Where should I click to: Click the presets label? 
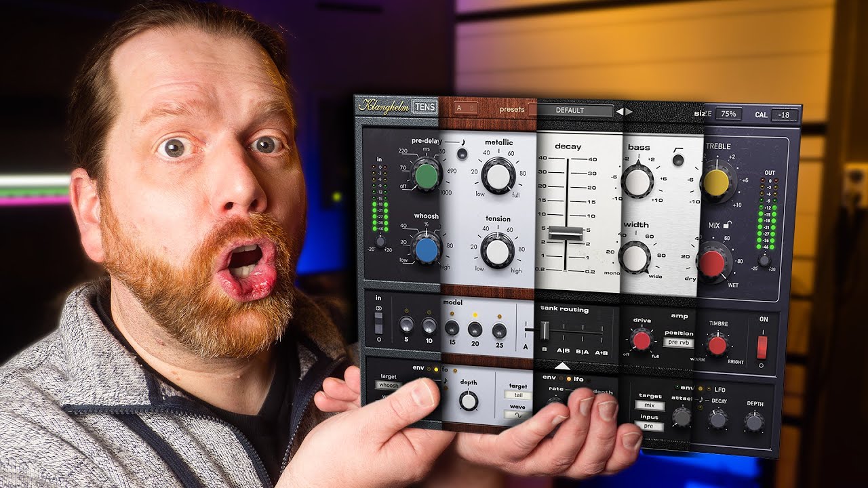point(512,110)
